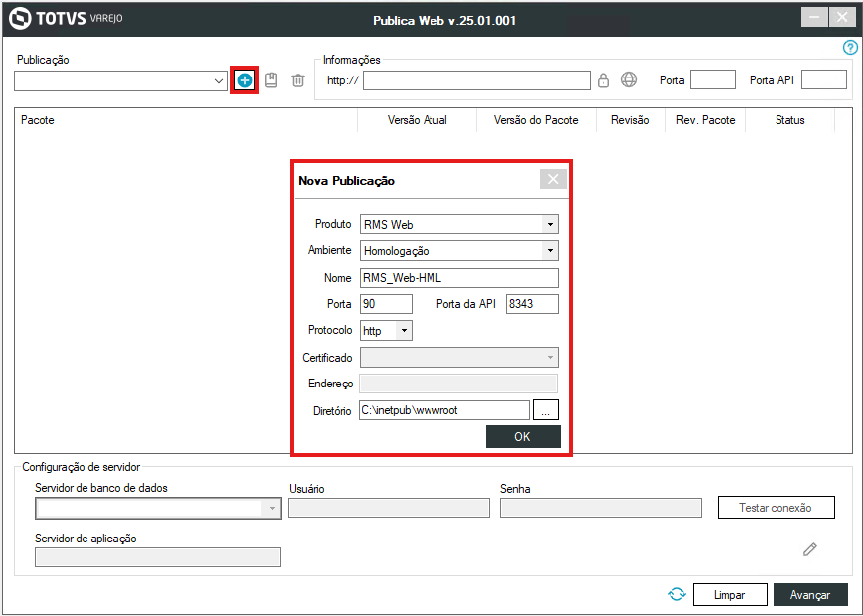This screenshot has height=616, width=863.
Task: Open the Protocolo http dropdown
Action: tap(404, 331)
